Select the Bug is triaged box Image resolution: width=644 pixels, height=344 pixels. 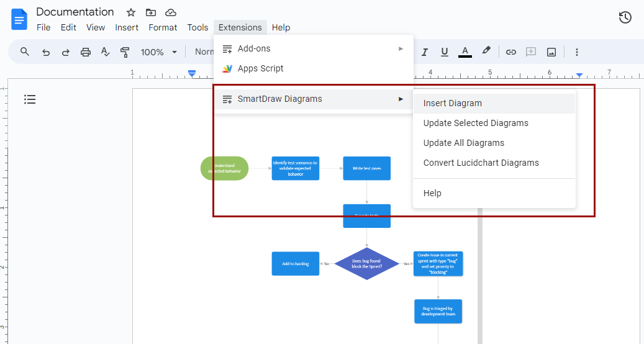pos(438,311)
